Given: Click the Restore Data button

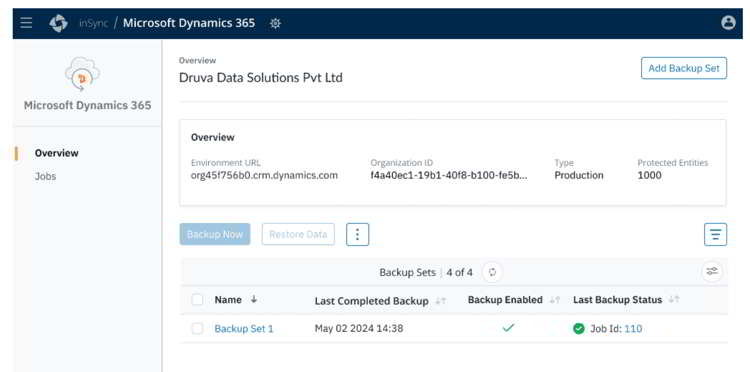Looking at the screenshot, I should 298,234.
